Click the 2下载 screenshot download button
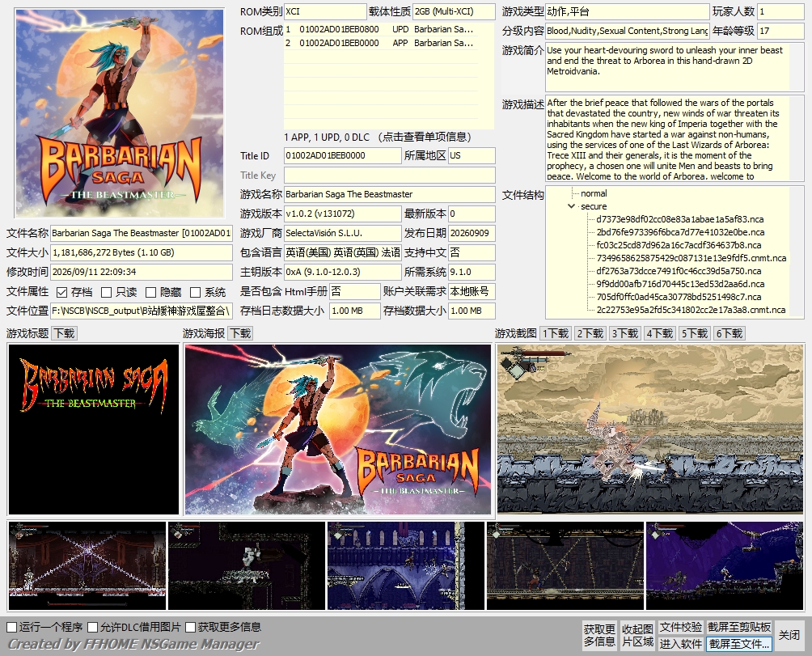812x656 pixels. (x=590, y=333)
